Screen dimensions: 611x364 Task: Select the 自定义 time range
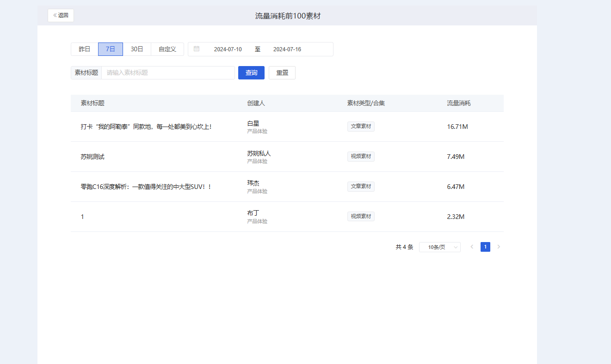click(x=167, y=49)
